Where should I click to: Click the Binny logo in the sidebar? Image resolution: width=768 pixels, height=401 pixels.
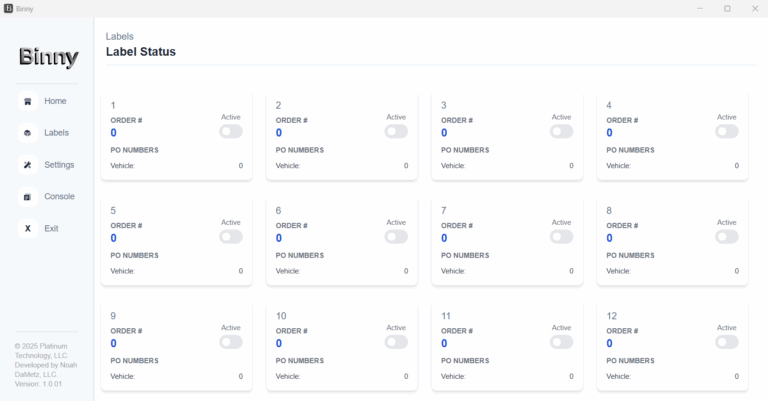pyautogui.click(x=48, y=57)
